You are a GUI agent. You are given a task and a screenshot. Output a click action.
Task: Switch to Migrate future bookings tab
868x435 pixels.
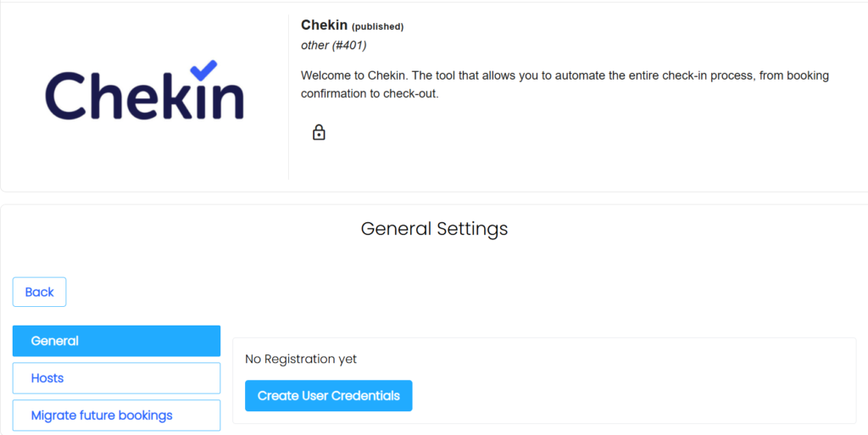pyautogui.click(x=116, y=415)
